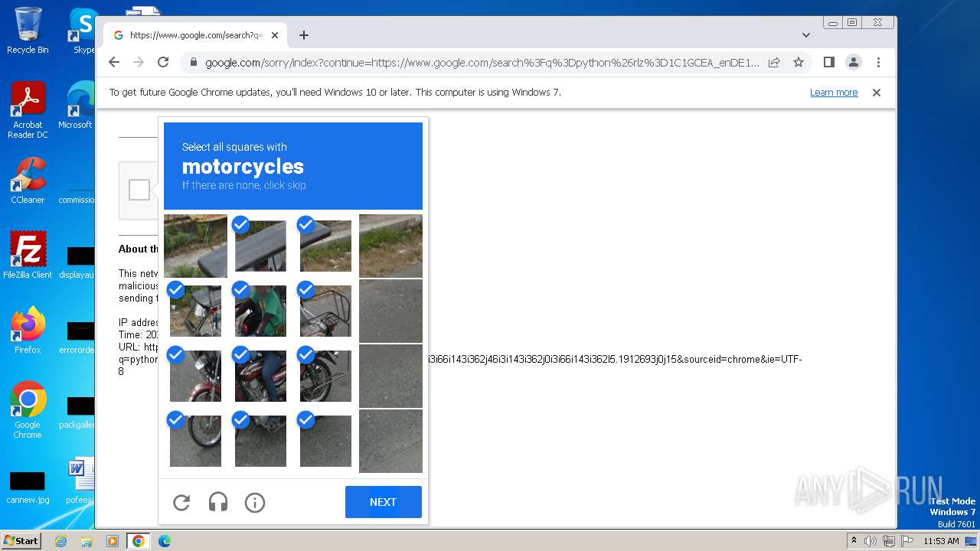The width and height of the screenshot is (980, 551).
Task: Open the reCAPTCHA help info icon
Action: (x=255, y=503)
